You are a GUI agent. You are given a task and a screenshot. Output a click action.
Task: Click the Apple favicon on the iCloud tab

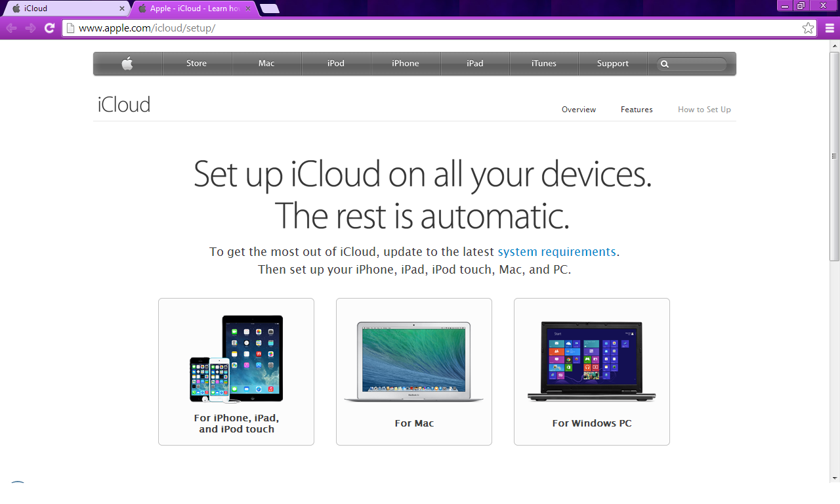pos(16,9)
